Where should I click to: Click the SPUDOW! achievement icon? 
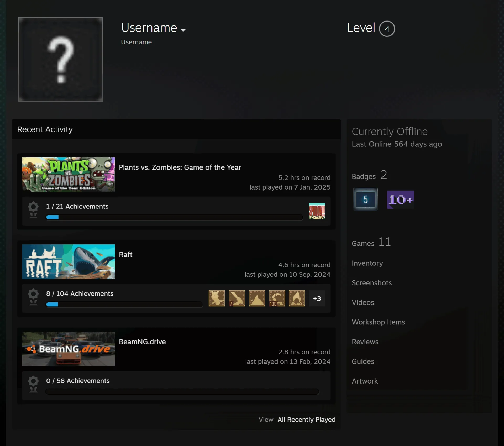pos(317,211)
